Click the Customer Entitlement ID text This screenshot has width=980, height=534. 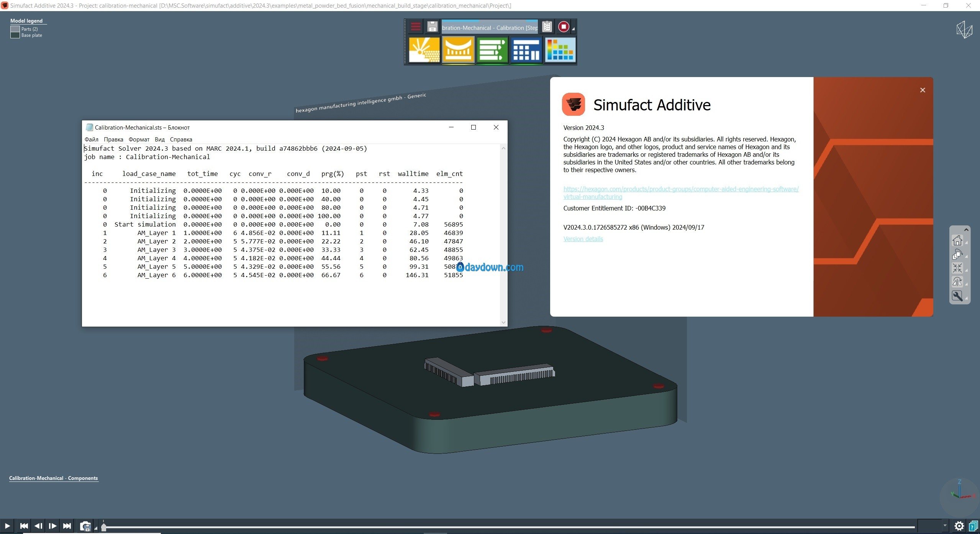614,208
